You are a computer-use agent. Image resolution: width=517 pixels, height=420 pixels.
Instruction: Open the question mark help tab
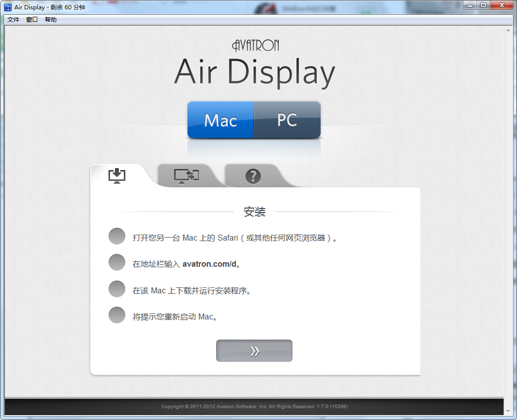point(253,176)
